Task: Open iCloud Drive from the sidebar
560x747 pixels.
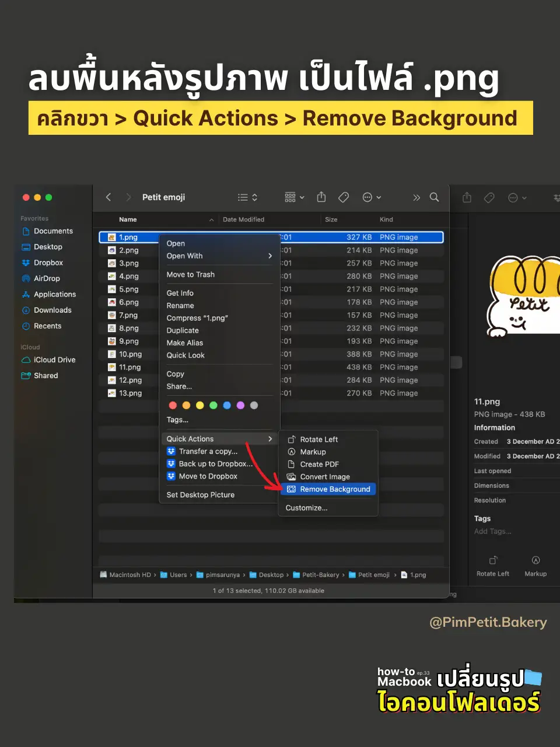Action: 52,359
